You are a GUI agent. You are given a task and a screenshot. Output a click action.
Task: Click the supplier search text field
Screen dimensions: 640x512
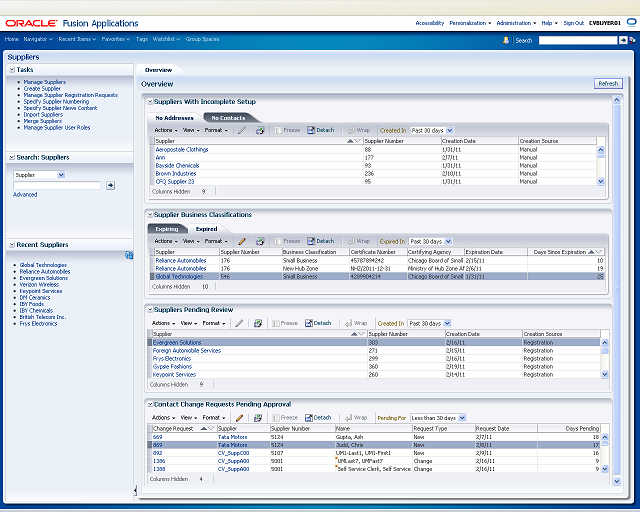coord(57,185)
